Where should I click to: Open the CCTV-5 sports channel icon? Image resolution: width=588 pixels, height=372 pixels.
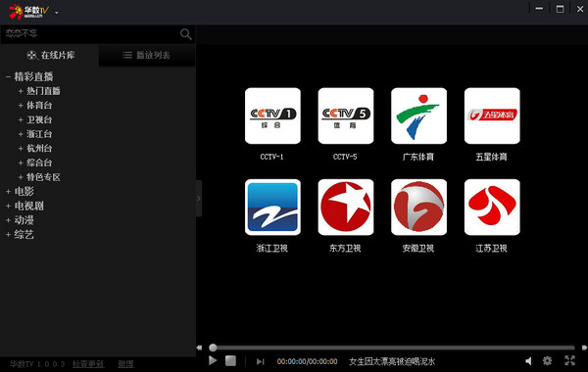click(x=346, y=116)
